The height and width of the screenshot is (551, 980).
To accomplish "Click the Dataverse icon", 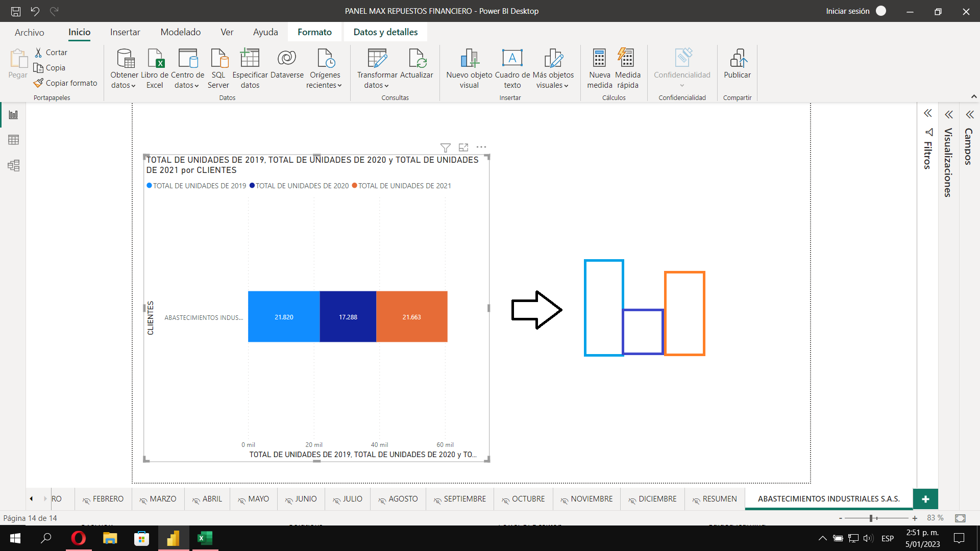I will click(x=287, y=64).
